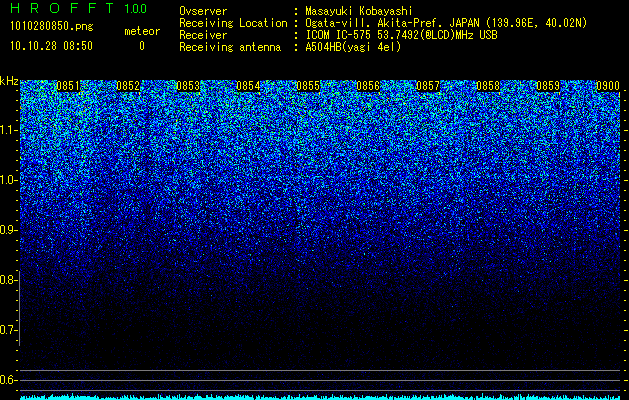
Task: Click the 0851 time marker
Action: 68,86
